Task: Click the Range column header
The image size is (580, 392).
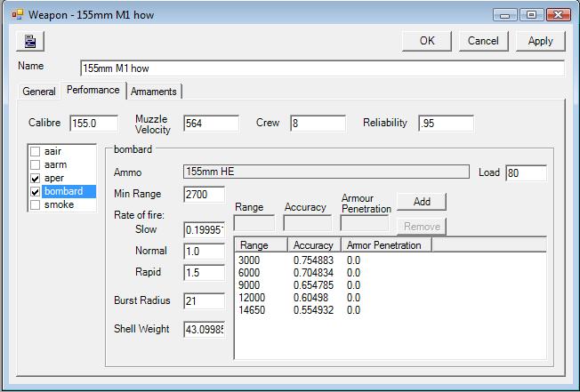Action: point(262,245)
